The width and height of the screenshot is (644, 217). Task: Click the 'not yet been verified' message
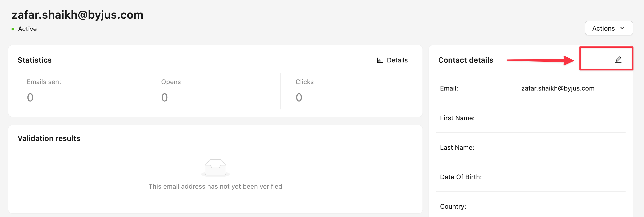[x=215, y=187]
